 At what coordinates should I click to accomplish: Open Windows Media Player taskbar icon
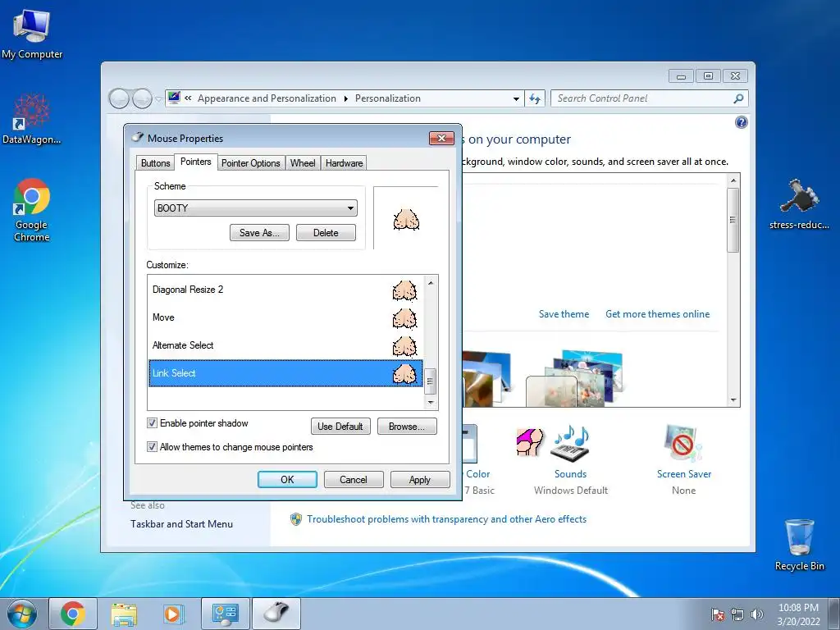tap(174, 614)
